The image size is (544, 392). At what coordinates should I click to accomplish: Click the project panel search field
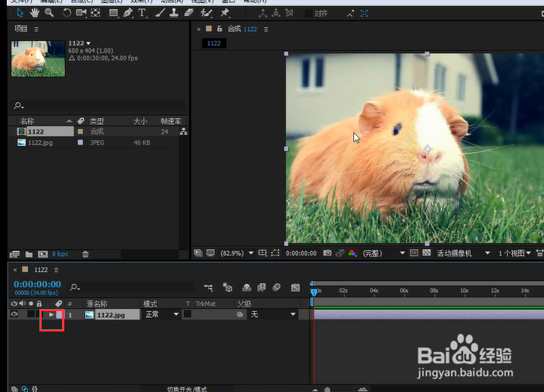pyautogui.click(x=98, y=105)
